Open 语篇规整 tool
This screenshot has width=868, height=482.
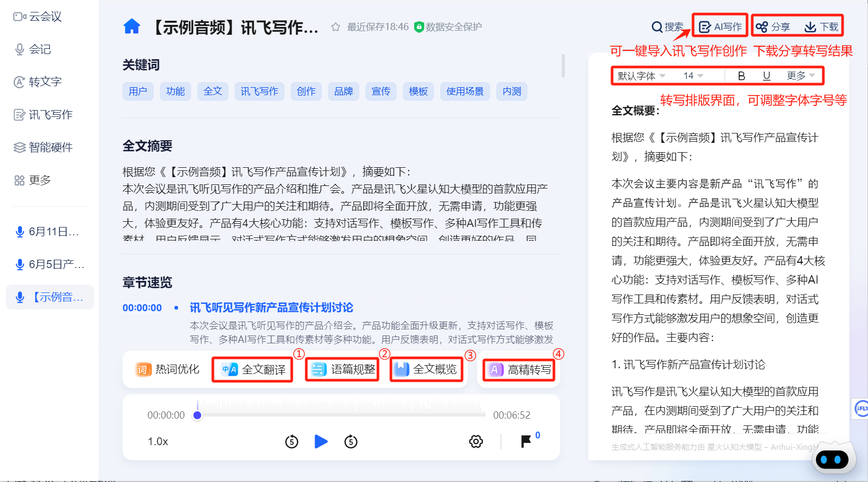click(342, 369)
